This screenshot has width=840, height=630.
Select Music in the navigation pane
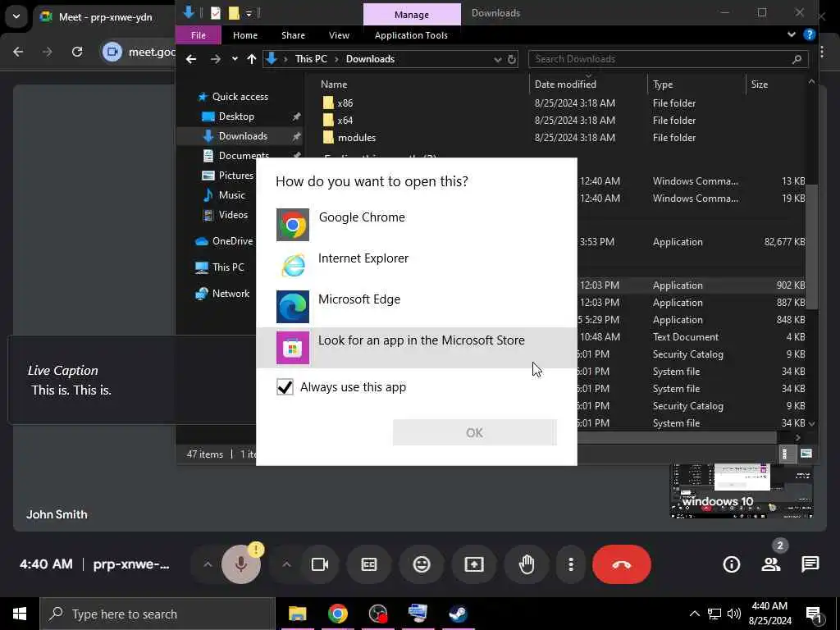[x=231, y=195]
